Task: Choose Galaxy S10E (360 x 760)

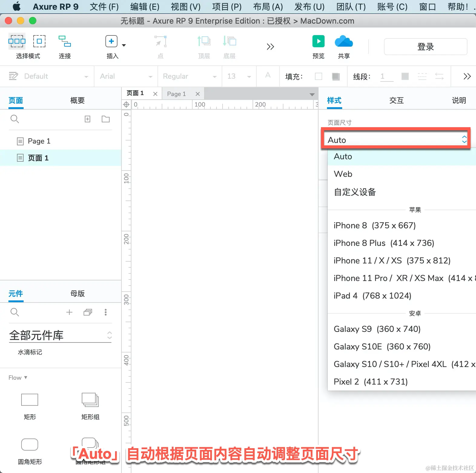Action: [402, 347]
